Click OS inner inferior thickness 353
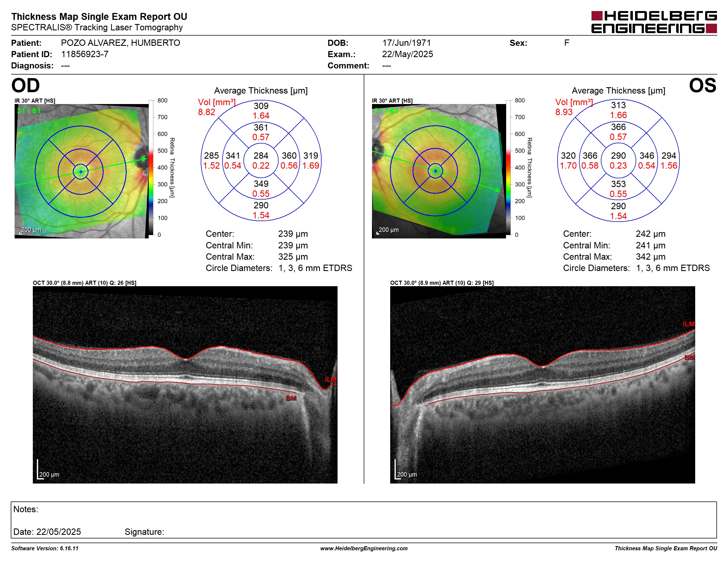 point(618,184)
